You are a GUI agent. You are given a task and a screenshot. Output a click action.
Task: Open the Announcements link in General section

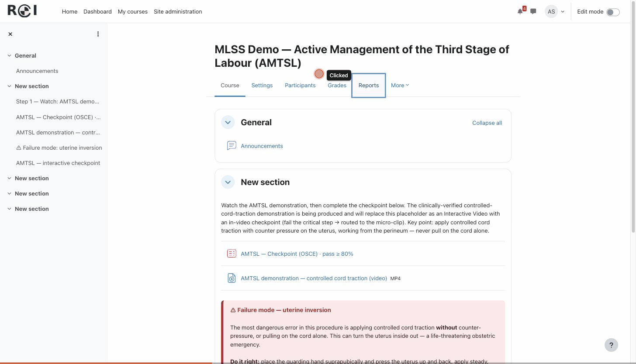click(x=262, y=146)
